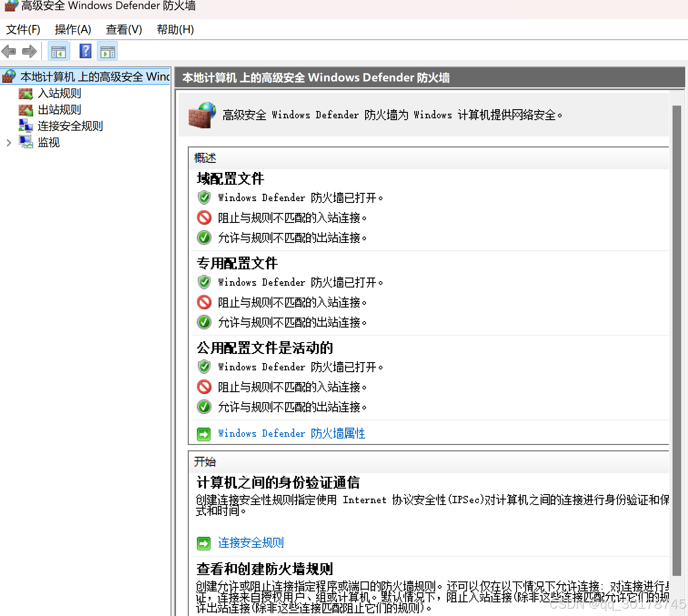The width and height of the screenshot is (688, 616).
Task: Click the 连接安全规则 tree icon
Action: (x=26, y=126)
